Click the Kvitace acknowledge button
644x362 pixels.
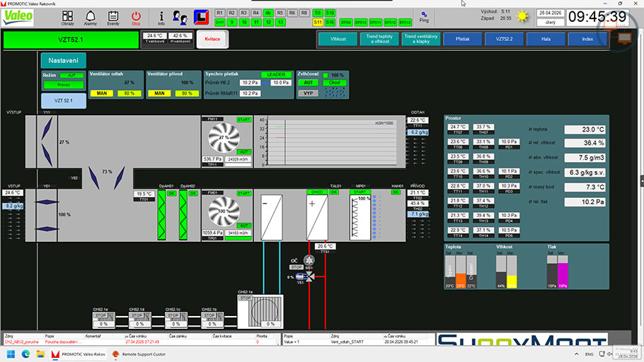point(212,40)
